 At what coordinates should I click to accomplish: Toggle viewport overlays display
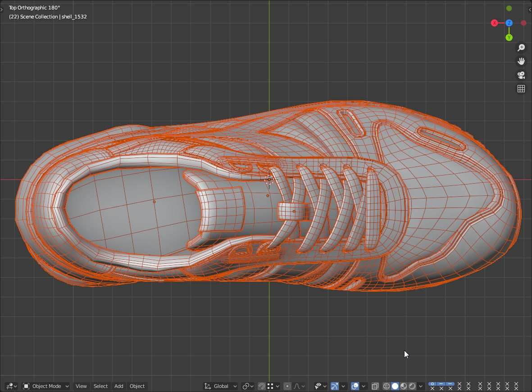coord(355,386)
